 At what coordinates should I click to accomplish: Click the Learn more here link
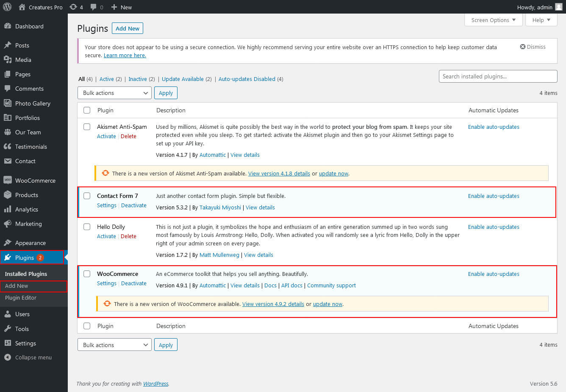(x=125, y=55)
